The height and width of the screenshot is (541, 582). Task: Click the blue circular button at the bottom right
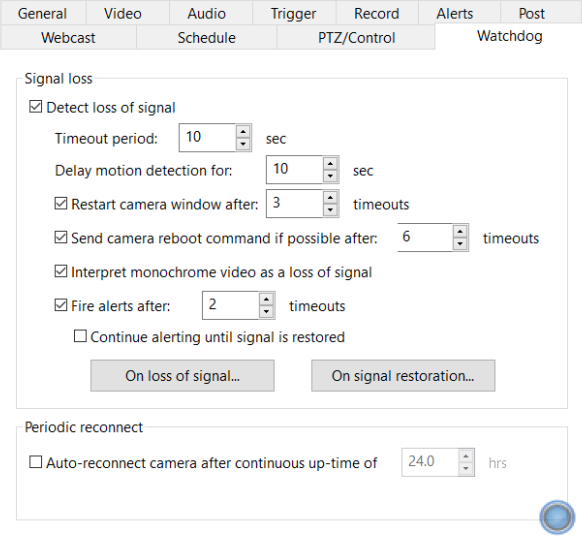[x=557, y=517]
